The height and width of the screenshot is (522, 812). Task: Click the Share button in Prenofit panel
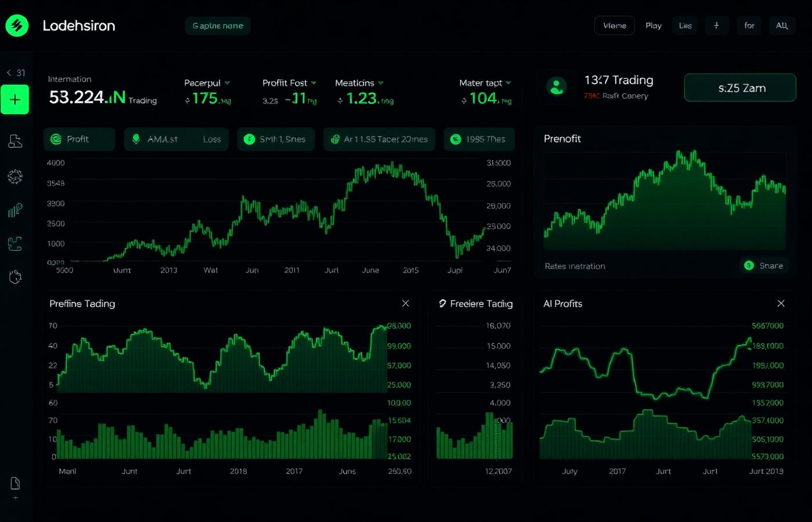(764, 266)
